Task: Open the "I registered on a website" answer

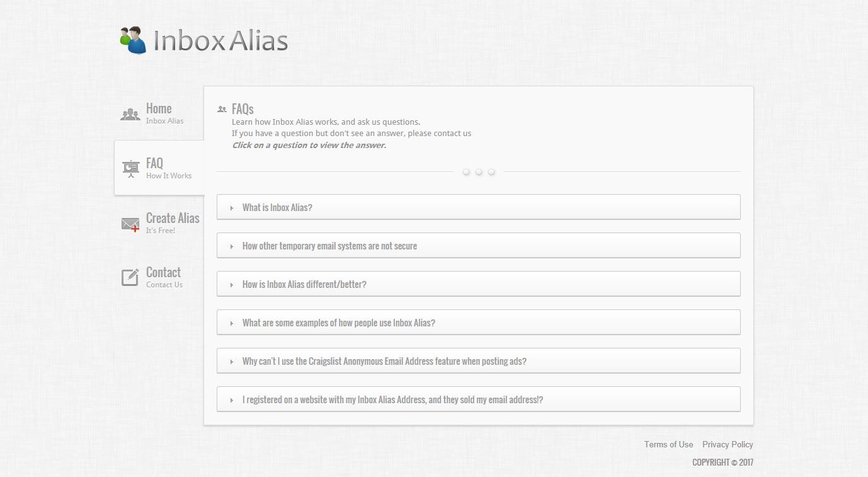Action: [x=392, y=399]
